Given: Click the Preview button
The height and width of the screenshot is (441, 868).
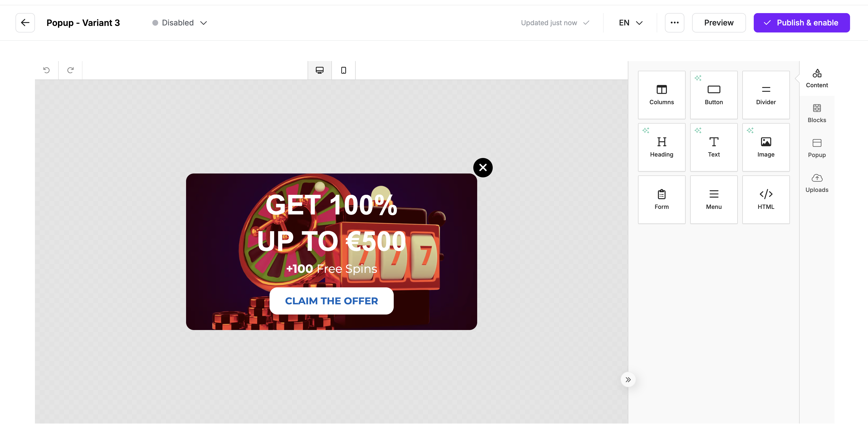Looking at the screenshot, I should (718, 23).
